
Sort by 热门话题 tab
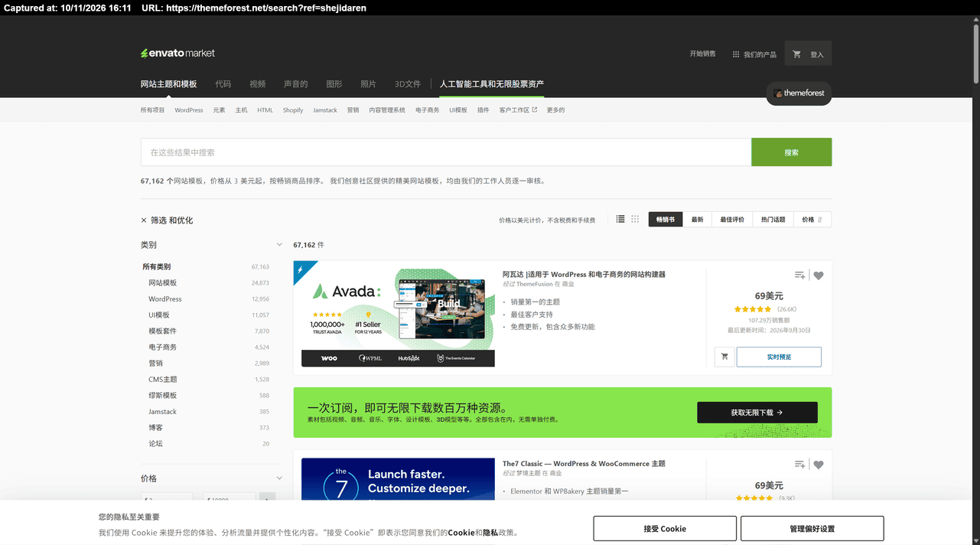[x=773, y=220]
